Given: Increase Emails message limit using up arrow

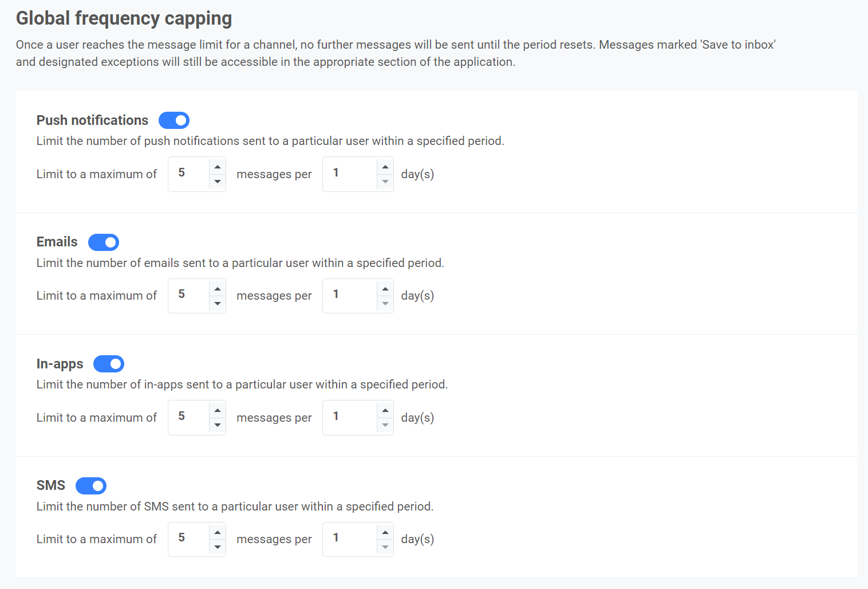Looking at the screenshot, I should click(218, 288).
